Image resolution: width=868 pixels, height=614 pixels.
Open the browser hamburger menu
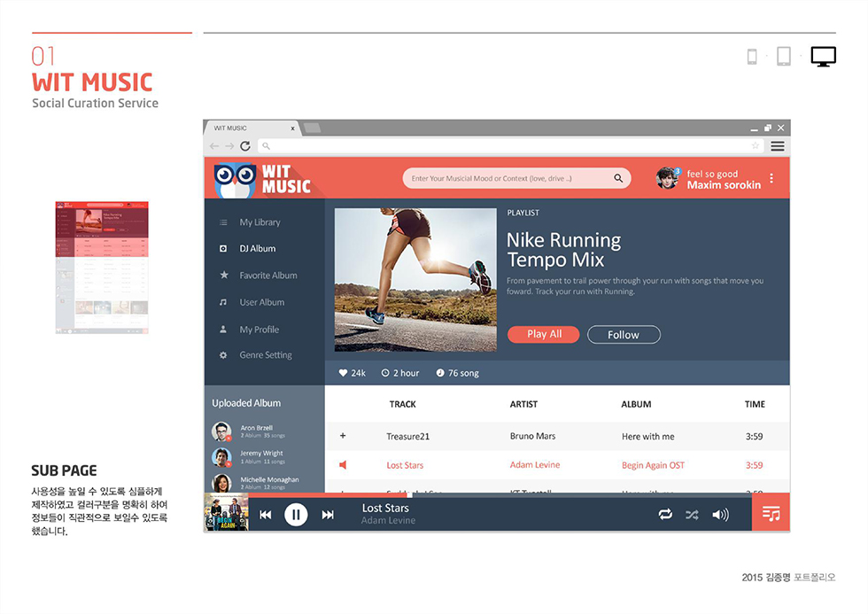(778, 146)
